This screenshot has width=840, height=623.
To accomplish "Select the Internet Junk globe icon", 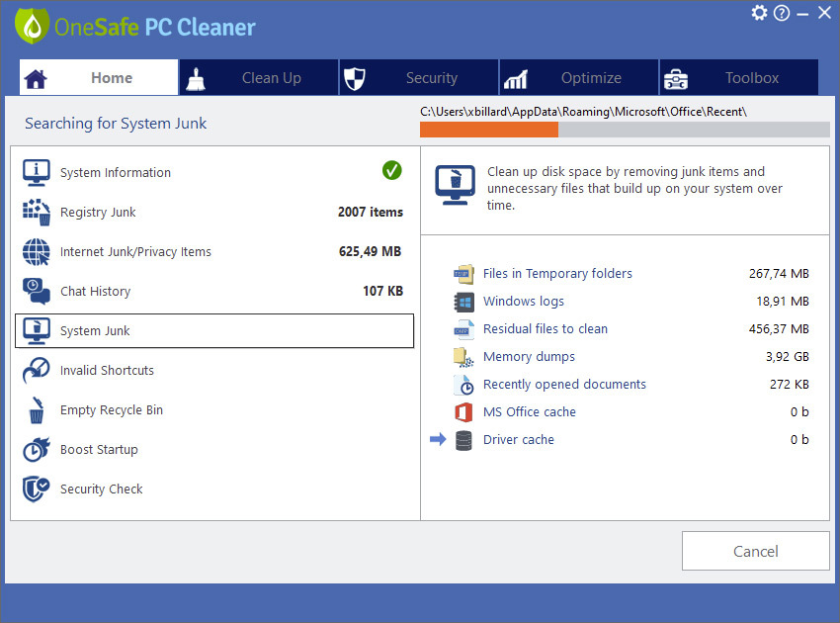I will coord(37,251).
